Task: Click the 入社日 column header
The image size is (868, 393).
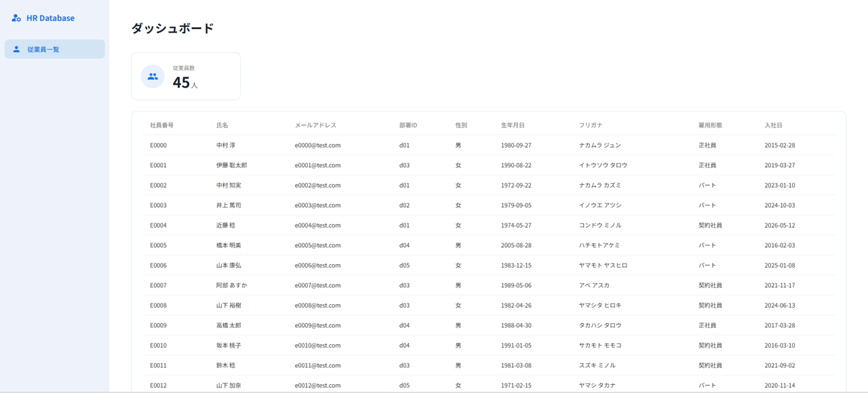Action: 774,125
